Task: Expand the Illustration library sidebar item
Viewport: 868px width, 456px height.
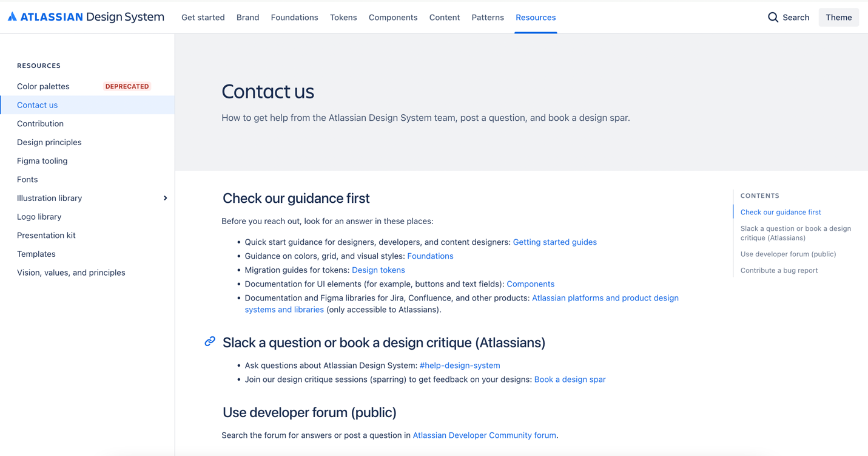Action: [165, 198]
